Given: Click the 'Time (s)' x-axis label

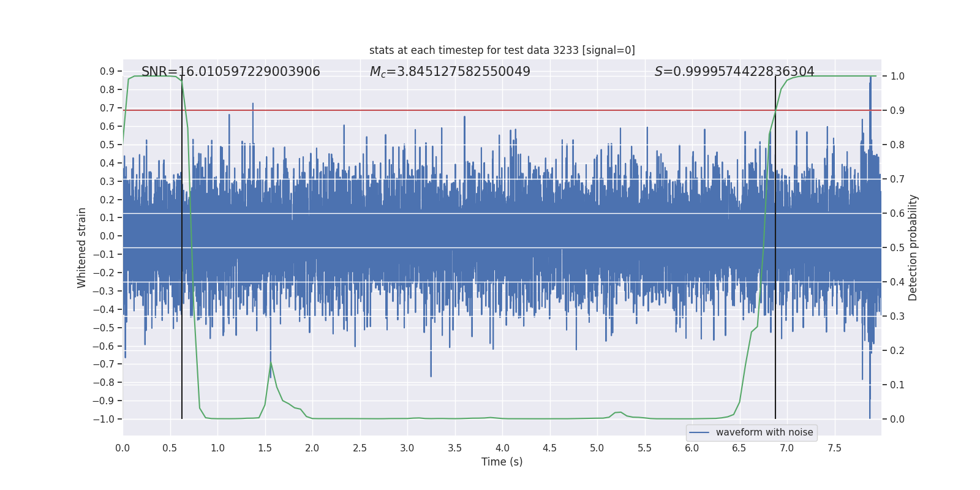Looking at the screenshot, I should coord(502,462).
